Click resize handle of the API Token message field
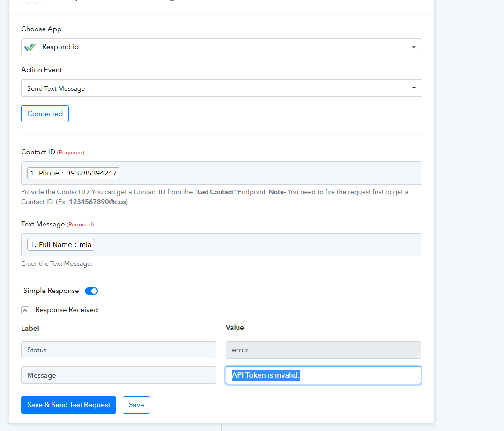 [418, 381]
